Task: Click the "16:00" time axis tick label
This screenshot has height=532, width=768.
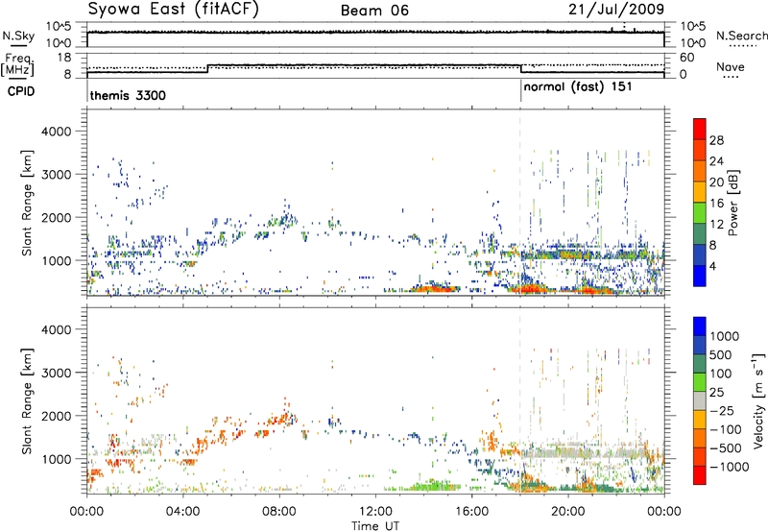Action: (x=471, y=512)
